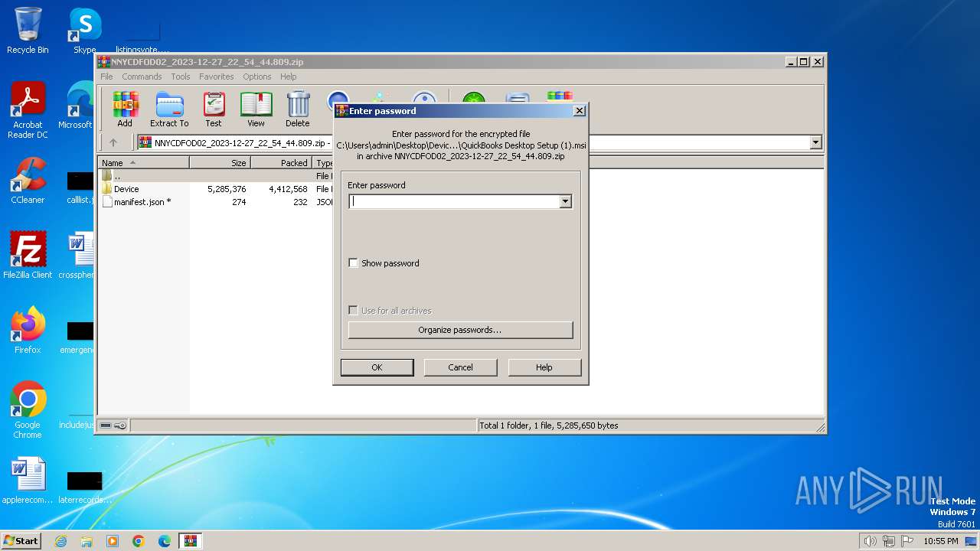Click the Add toolbar icon in WinRAR
This screenshot has height=551, width=980.
click(125, 109)
